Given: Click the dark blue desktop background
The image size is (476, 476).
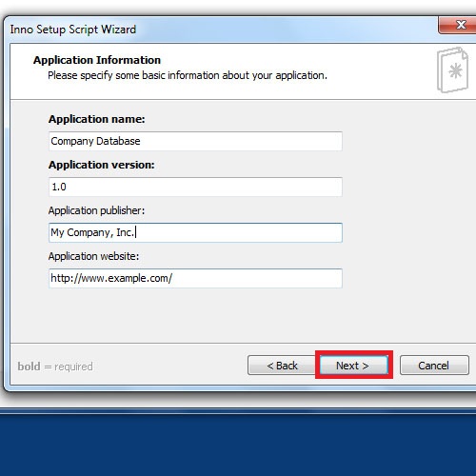Looking at the screenshot, I should (x=238, y=445).
